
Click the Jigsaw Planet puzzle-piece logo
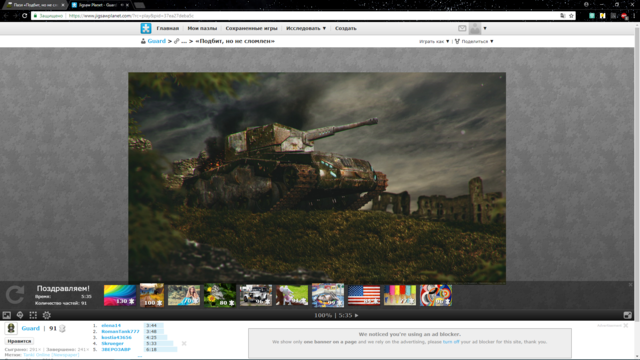pyautogui.click(x=146, y=28)
